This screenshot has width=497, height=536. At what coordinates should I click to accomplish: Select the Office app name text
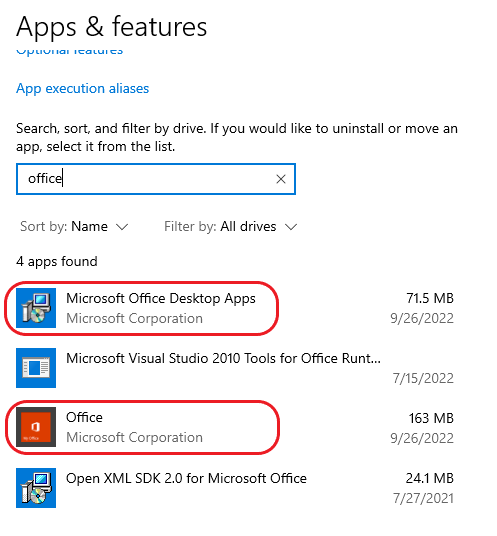84,417
